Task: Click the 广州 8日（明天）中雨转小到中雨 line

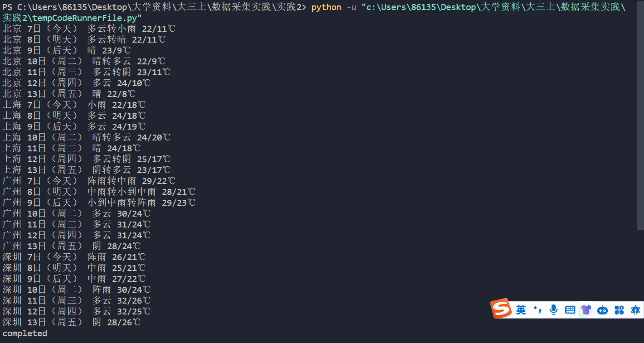Action: click(x=99, y=192)
